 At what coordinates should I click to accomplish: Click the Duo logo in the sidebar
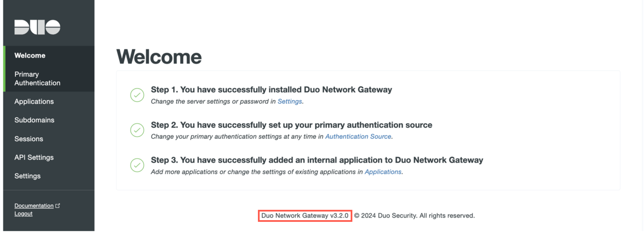click(37, 27)
